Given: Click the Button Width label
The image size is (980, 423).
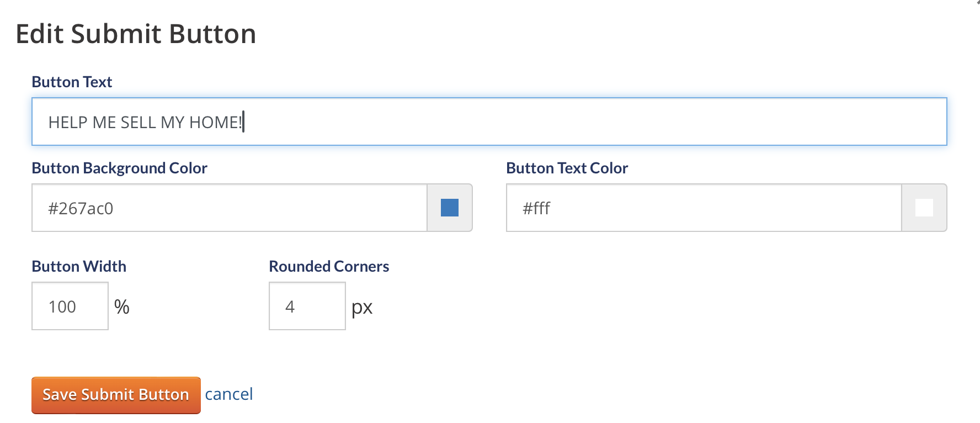Looking at the screenshot, I should click(x=79, y=266).
